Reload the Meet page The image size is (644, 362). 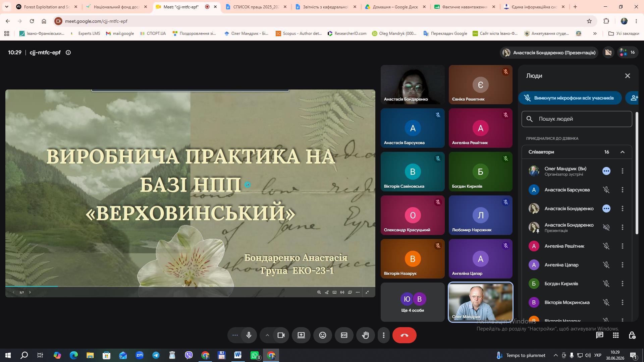click(x=32, y=21)
